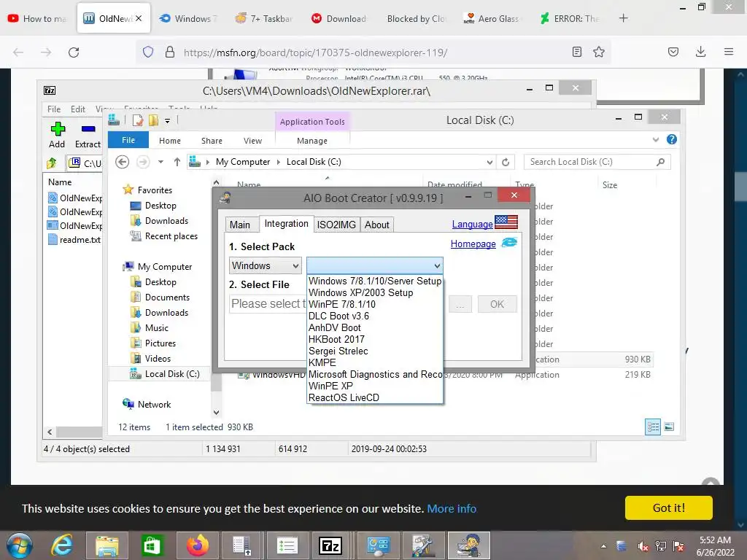Image resolution: width=747 pixels, height=560 pixels.
Task: Click Explorer back navigation arrow
Action: [x=123, y=162]
